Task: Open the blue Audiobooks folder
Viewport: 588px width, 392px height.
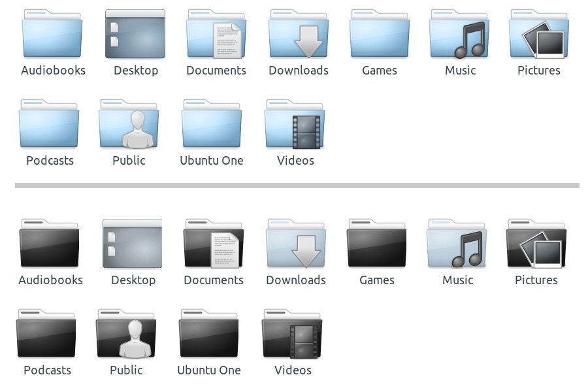Action: [52, 35]
